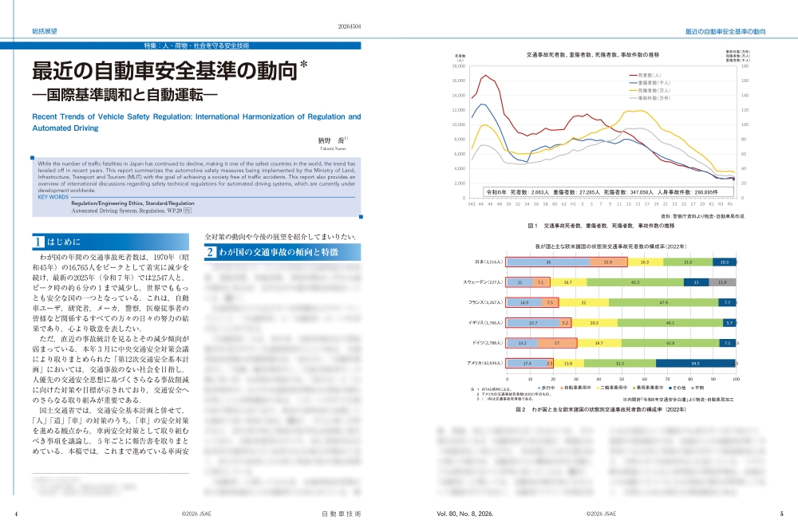Click the right page number 5
Image resolution: width=798 pixels, height=532 pixels.
tap(782, 514)
